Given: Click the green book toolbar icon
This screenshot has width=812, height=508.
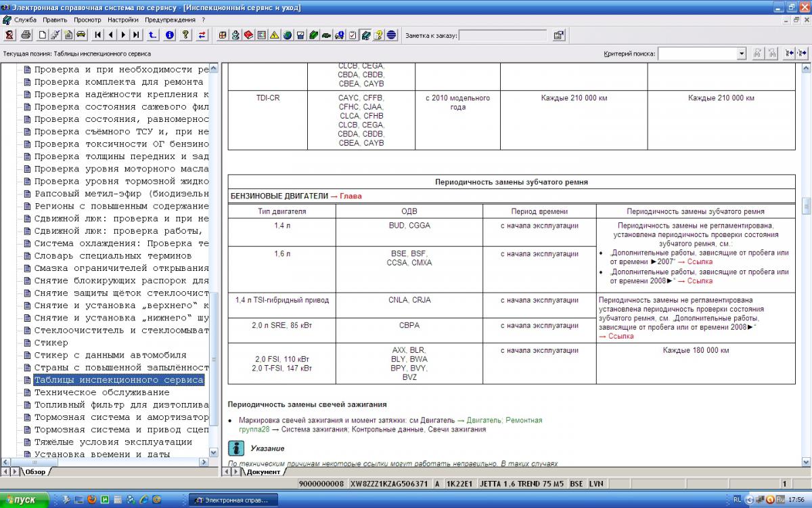Looking at the screenshot, I should (x=313, y=35).
